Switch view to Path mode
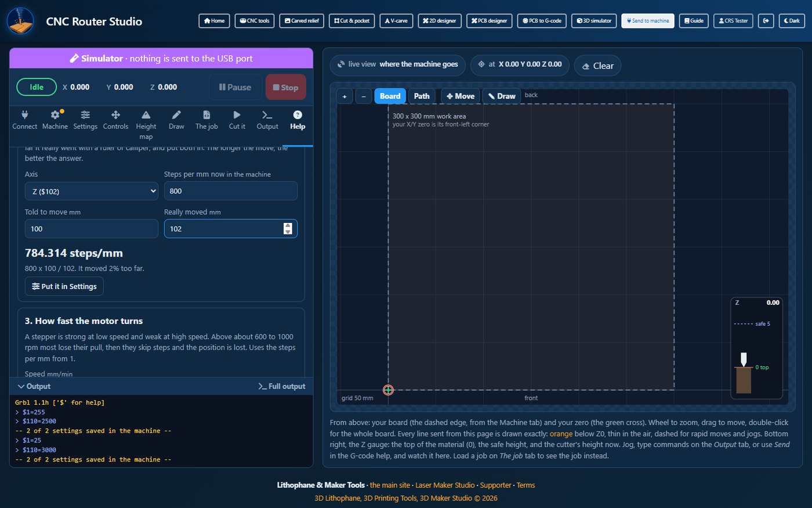This screenshot has width=812, height=508. pyautogui.click(x=422, y=96)
